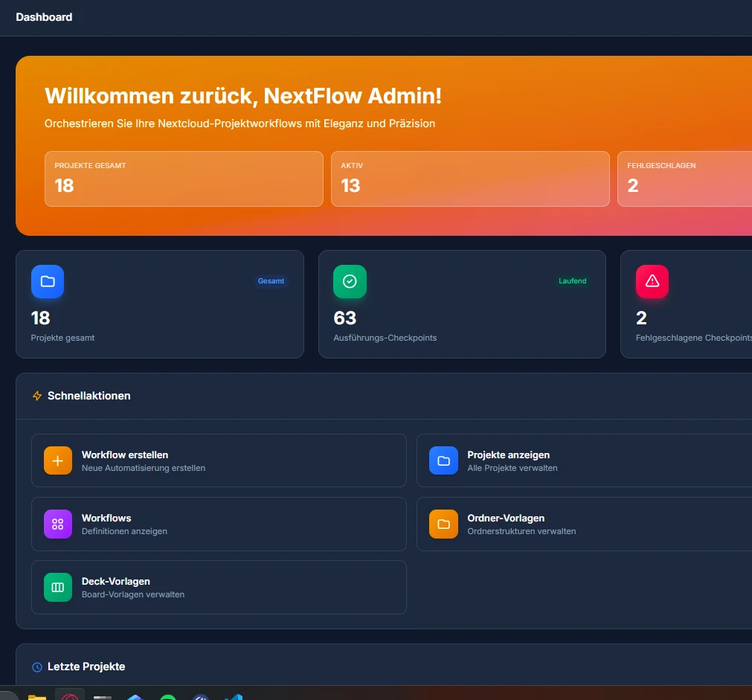The height and width of the screenshot is (700, 752).
Task: Click the Laufend badge on checkpoints card
Action: point(572,280)
